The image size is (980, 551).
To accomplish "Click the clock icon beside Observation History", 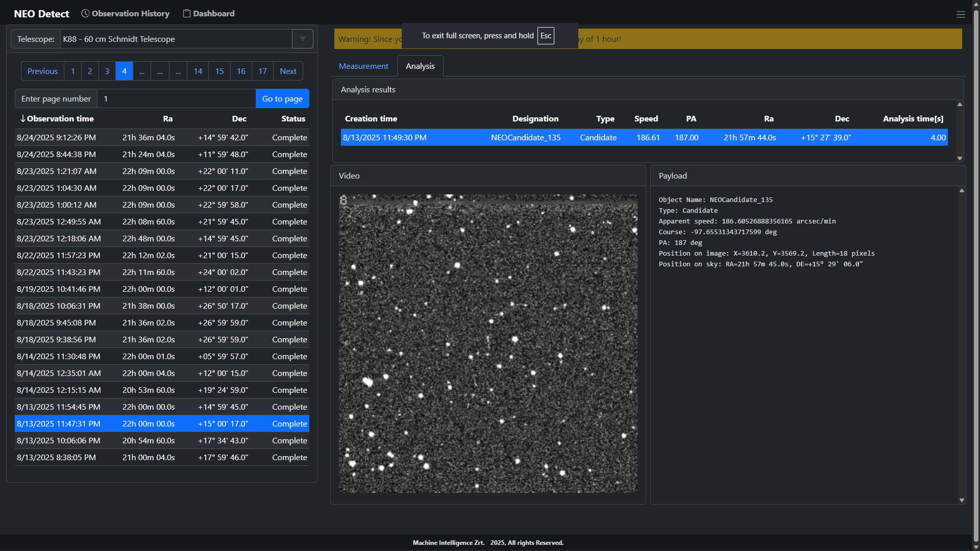I will [x=85, y=13].
